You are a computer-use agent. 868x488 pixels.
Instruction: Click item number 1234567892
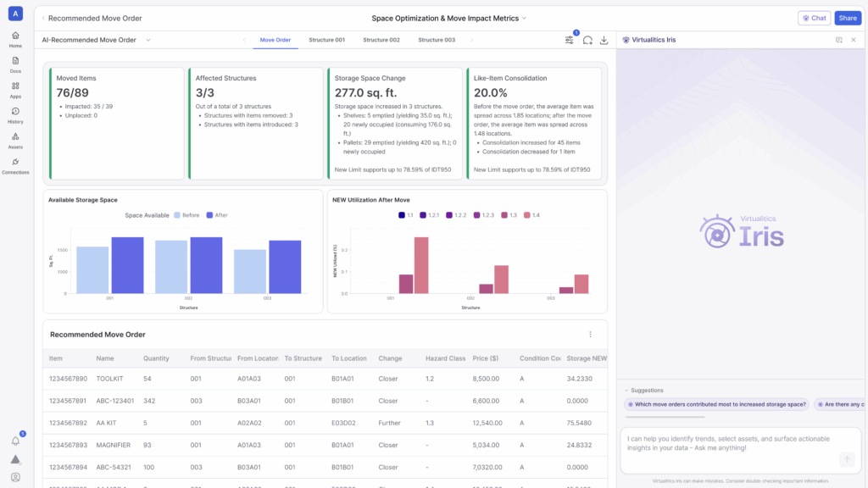[68, 424]
